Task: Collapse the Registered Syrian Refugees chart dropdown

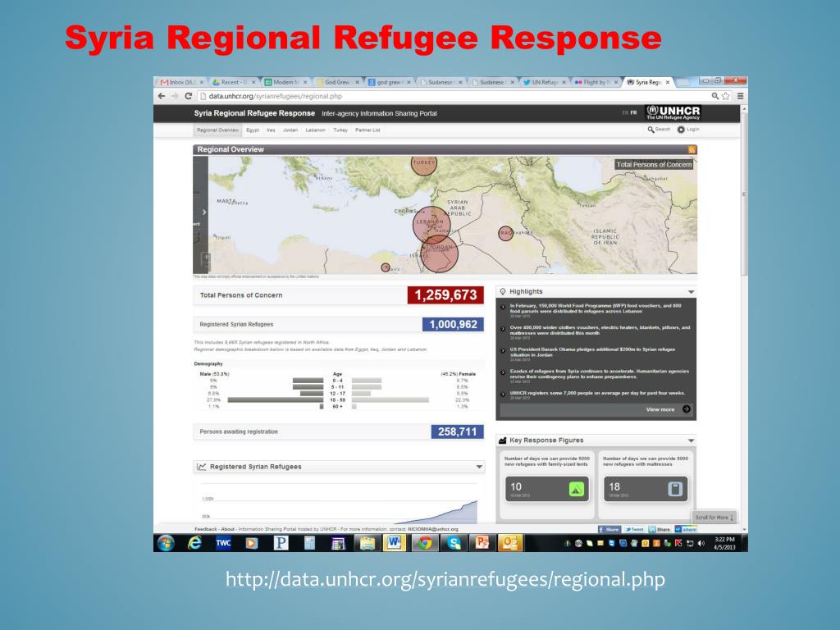Action: pyautogui.click(x=479, y=467)
